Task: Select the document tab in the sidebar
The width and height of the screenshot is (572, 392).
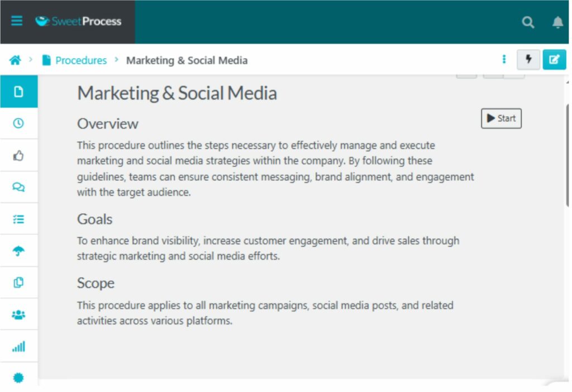Action: (18, 92)
